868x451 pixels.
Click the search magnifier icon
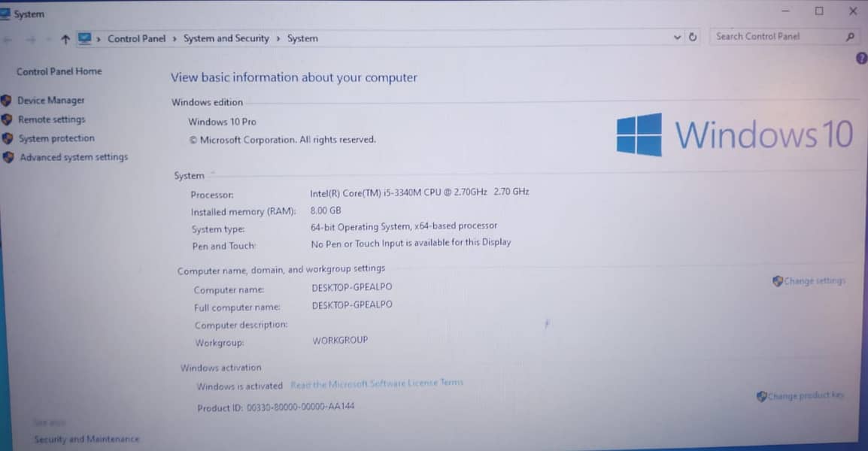click(x=850, y=37)
